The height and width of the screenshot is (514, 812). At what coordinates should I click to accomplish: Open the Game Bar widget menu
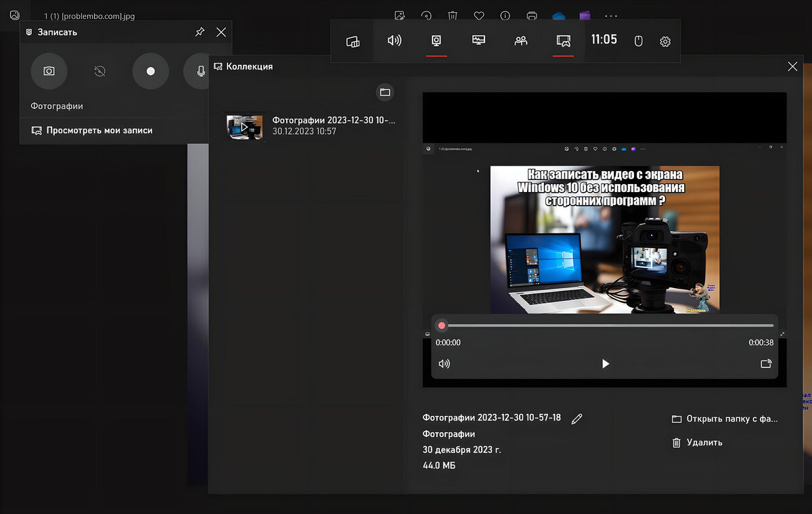353,41
